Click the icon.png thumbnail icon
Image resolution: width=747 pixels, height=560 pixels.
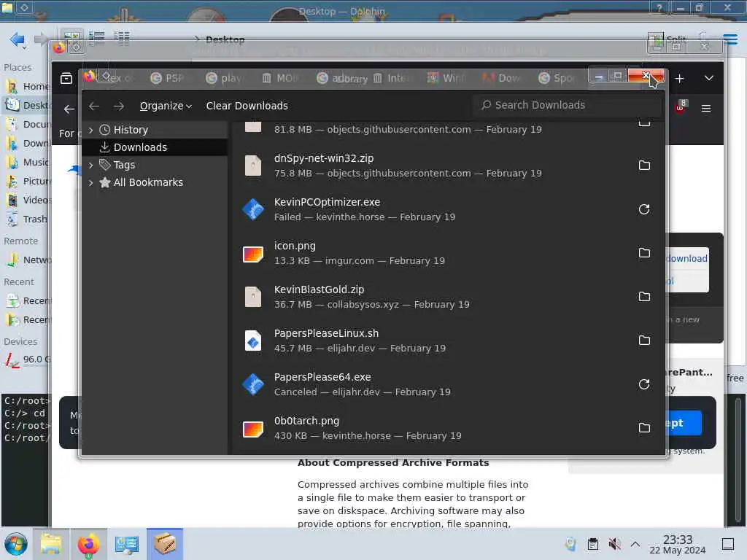point(253,254)
